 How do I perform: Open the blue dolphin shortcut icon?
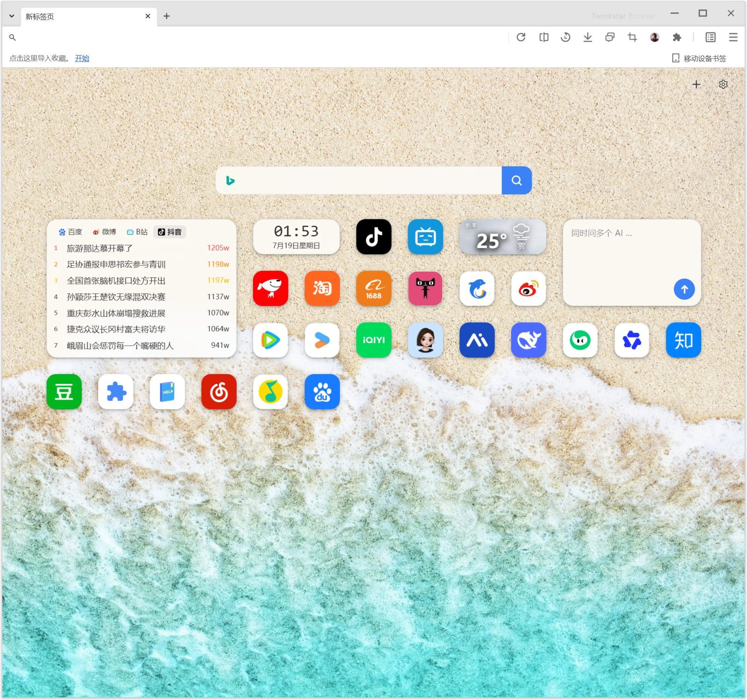[477, 289]
